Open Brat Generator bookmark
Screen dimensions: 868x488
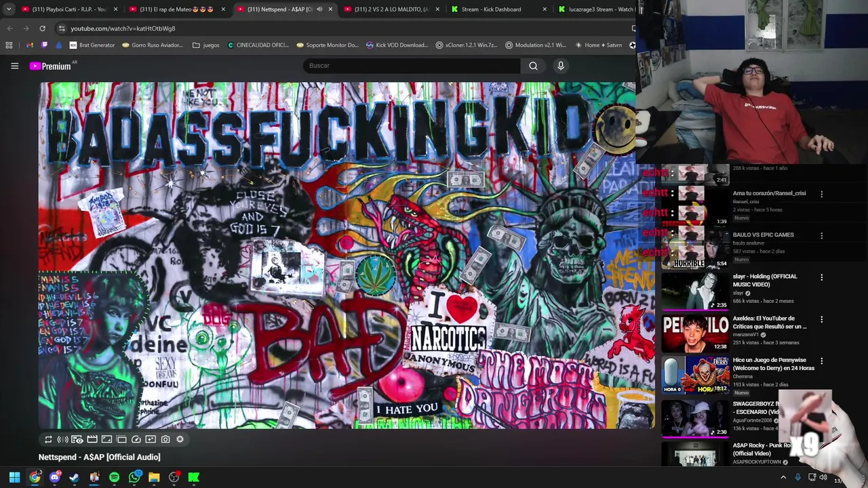92,45
